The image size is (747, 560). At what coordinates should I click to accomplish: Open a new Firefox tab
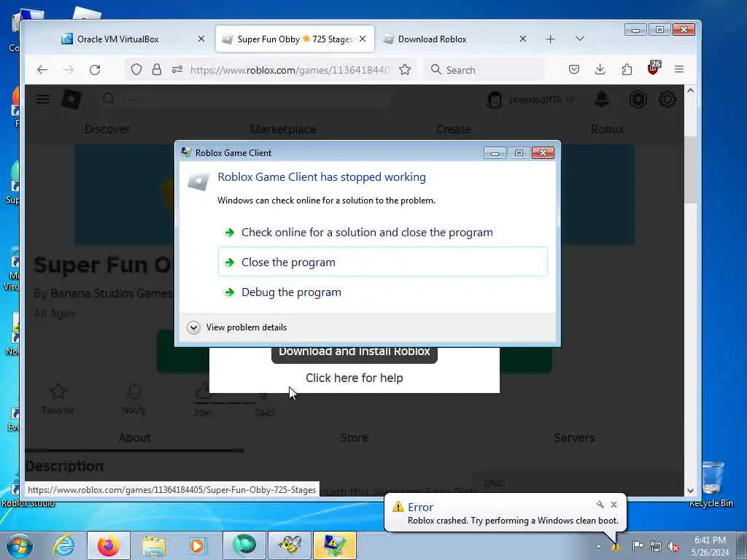tap(550, 39)
